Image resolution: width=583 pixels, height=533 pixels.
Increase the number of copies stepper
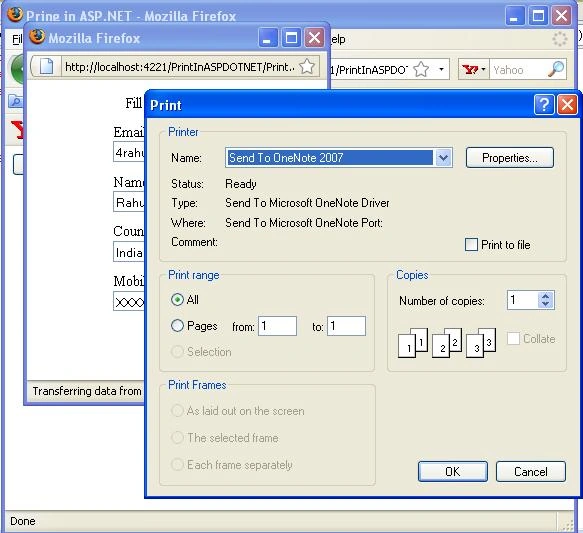click(x=545, y=296)
